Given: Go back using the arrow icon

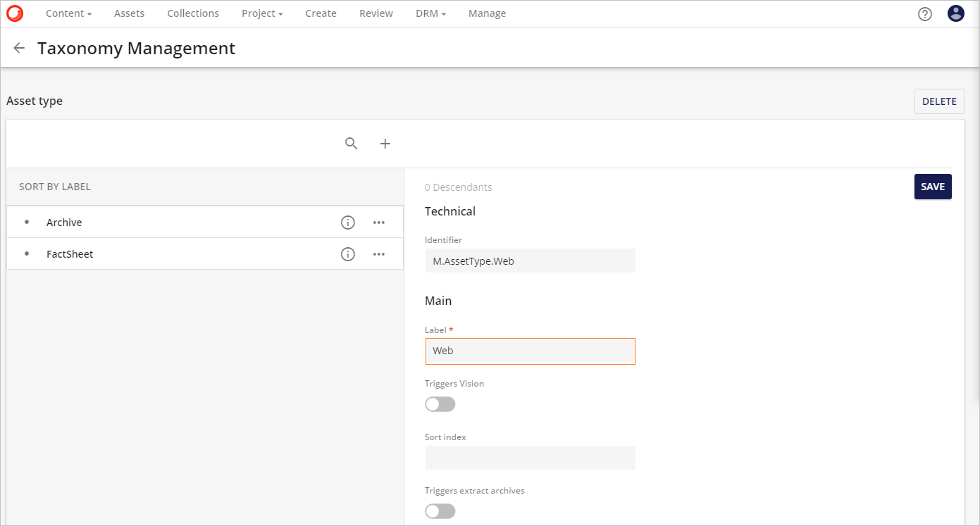Looking at the screenshot, I should (19, 48).
